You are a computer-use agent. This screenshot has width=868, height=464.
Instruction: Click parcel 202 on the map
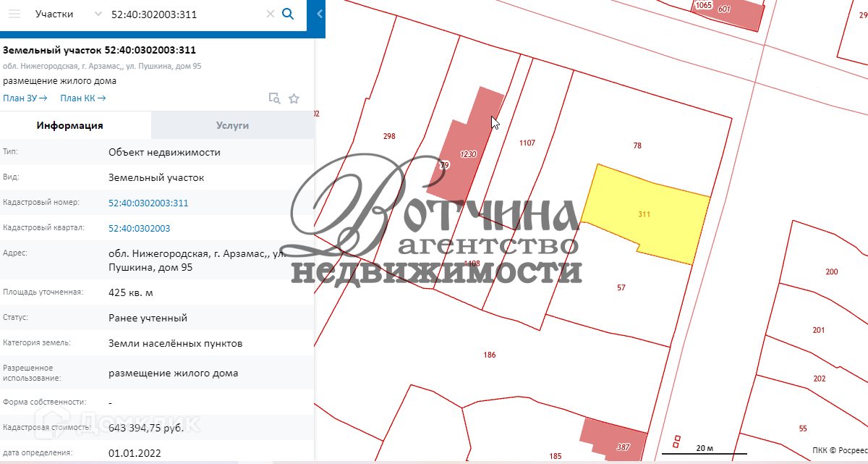(x=820, y=379)
